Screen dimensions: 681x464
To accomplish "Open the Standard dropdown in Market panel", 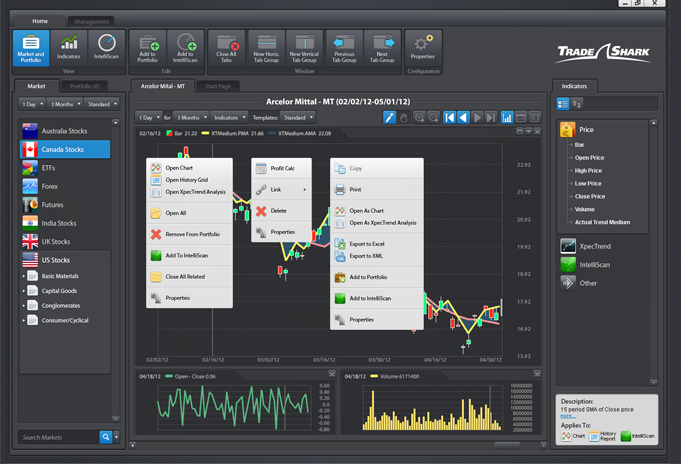I will tap(102, 104).
